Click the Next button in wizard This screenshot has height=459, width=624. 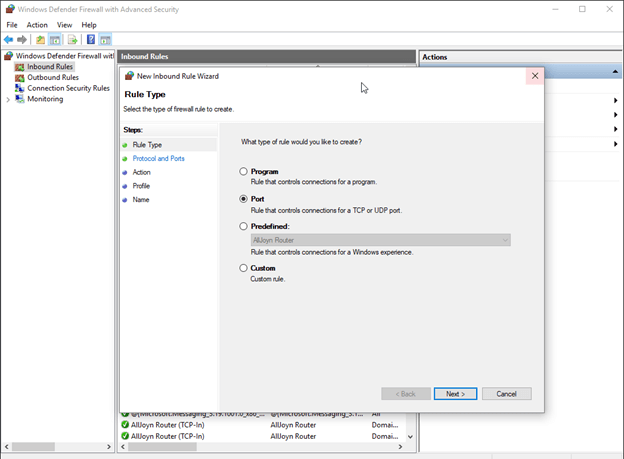point(455,394)
